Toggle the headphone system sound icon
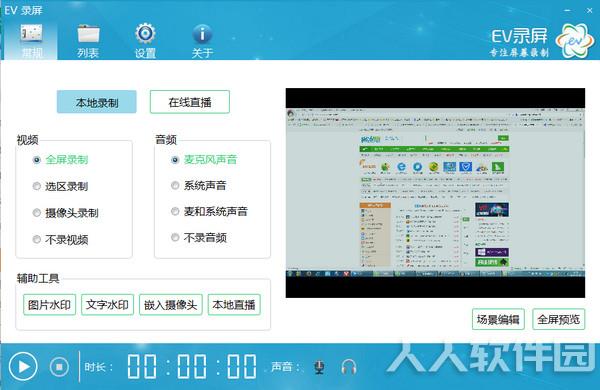The width and height of the screenshot is (600, 390). tap(349, 367)
